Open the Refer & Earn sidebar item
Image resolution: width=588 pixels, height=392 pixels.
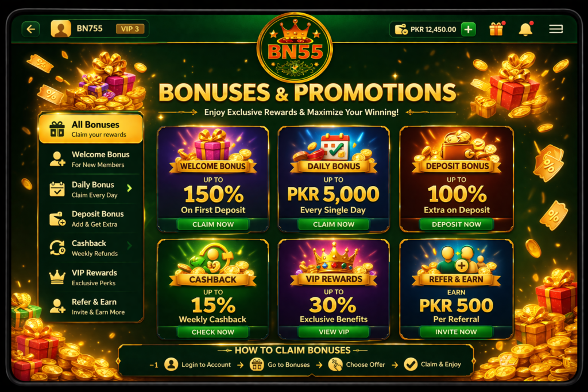coord(91,306)
